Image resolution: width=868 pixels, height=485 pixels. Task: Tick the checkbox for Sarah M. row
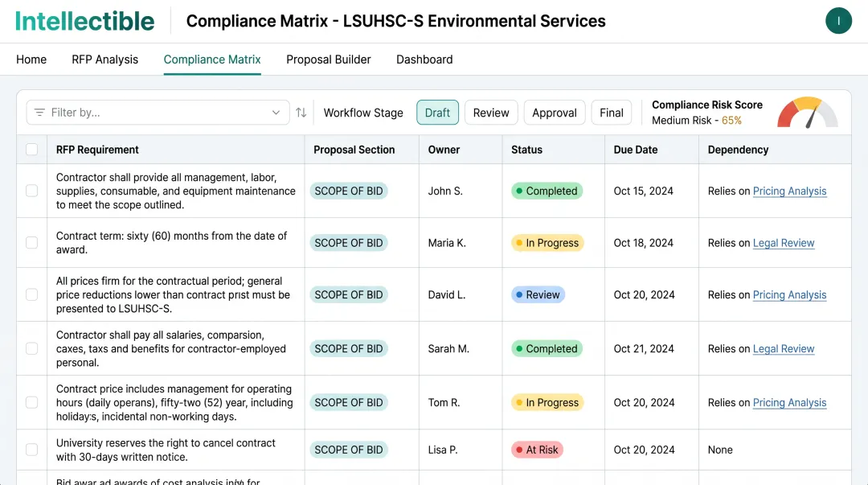(32, 348)
